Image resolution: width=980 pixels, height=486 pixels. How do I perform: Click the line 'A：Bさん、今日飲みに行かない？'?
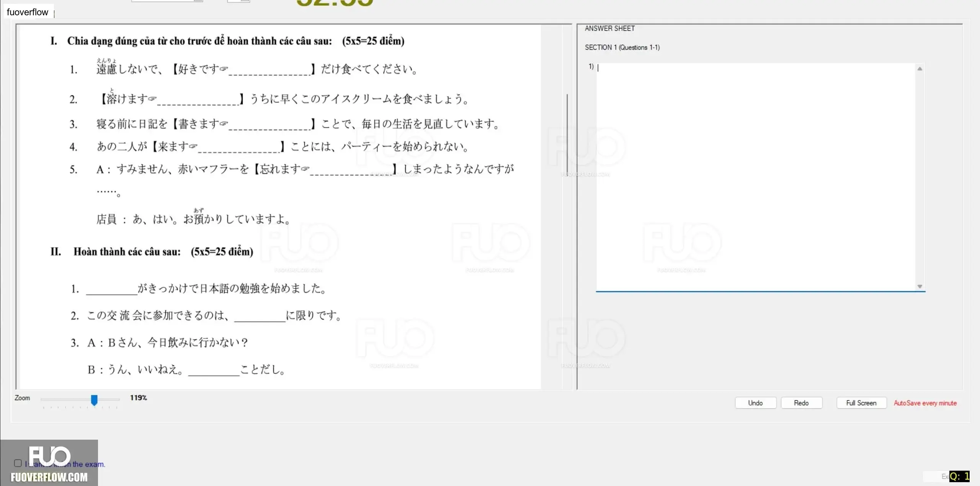(168, 342)
